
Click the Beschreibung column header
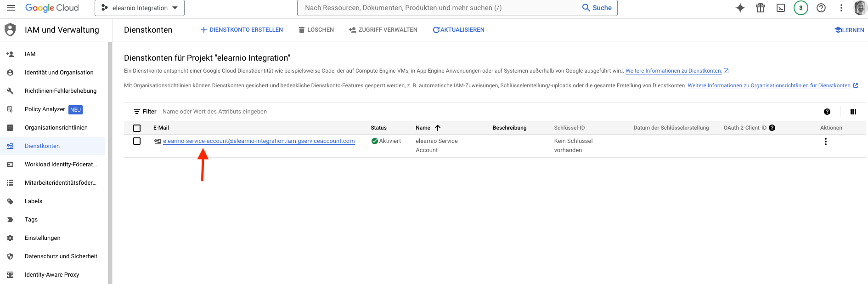510,128
